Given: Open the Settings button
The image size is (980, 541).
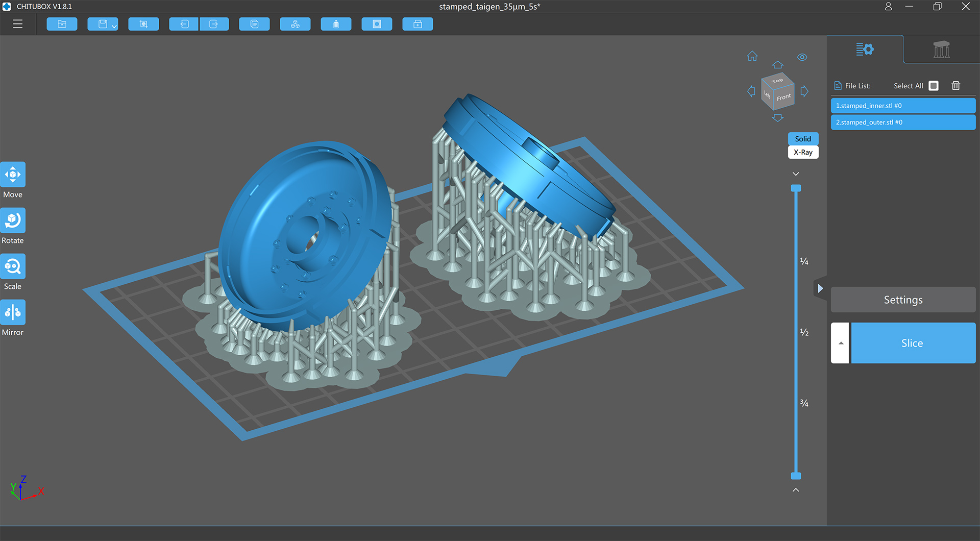Looking at the screenshot, I should pos(903,300).
